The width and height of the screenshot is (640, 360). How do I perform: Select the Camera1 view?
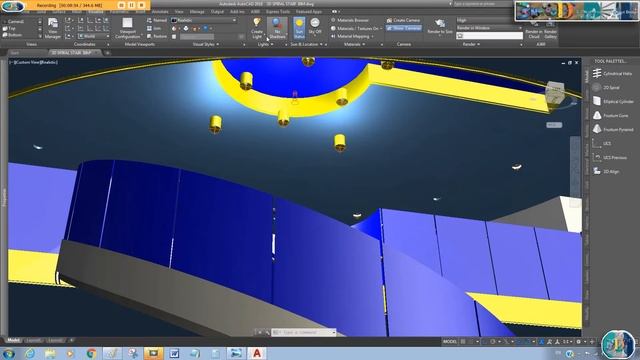[x=13, y=22]
